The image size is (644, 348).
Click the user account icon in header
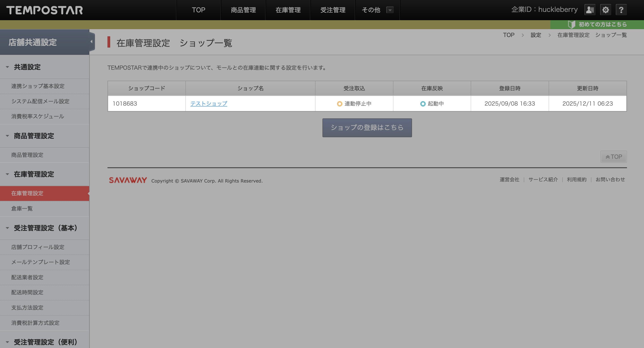click(590, 10)
